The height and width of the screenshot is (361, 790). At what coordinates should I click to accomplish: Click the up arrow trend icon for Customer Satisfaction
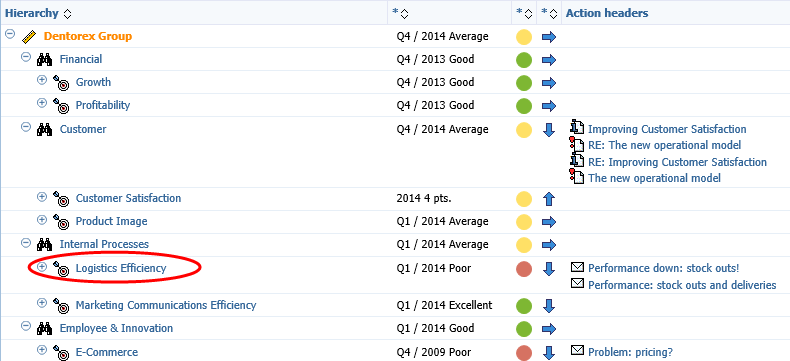point(549,199)
